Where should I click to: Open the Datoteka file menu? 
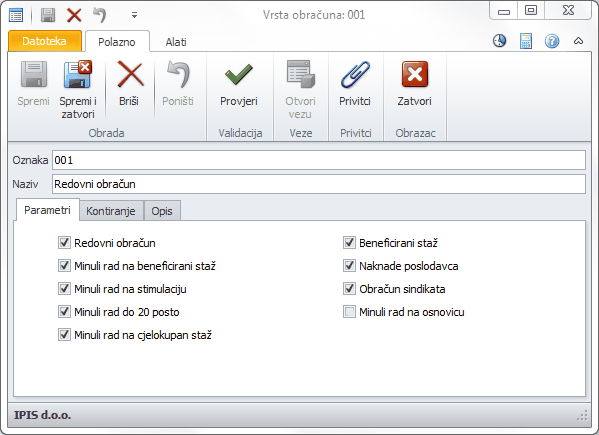[x=44, y=41]
